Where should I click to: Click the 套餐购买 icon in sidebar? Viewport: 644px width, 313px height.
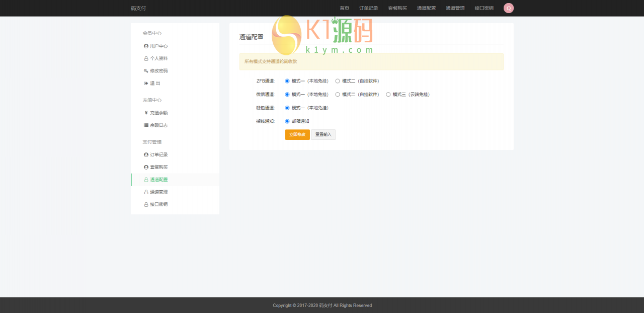[145, 167]
